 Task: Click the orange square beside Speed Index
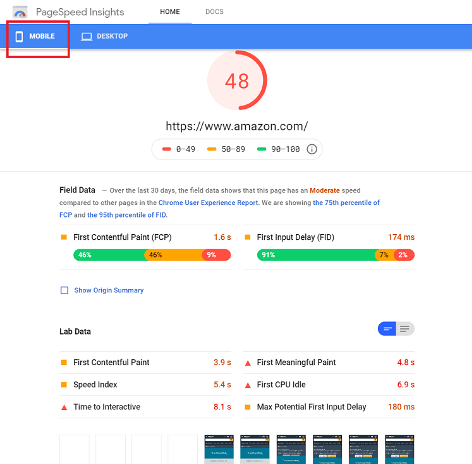[64, 385]
